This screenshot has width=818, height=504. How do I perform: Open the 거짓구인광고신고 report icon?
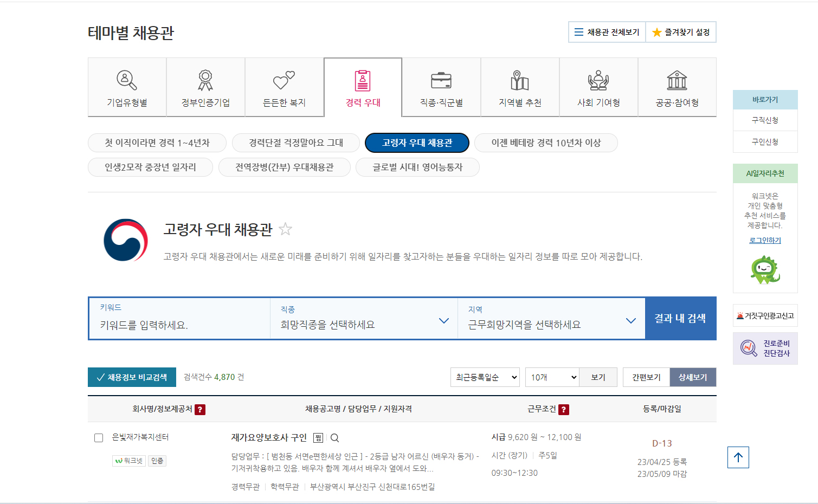765,315
